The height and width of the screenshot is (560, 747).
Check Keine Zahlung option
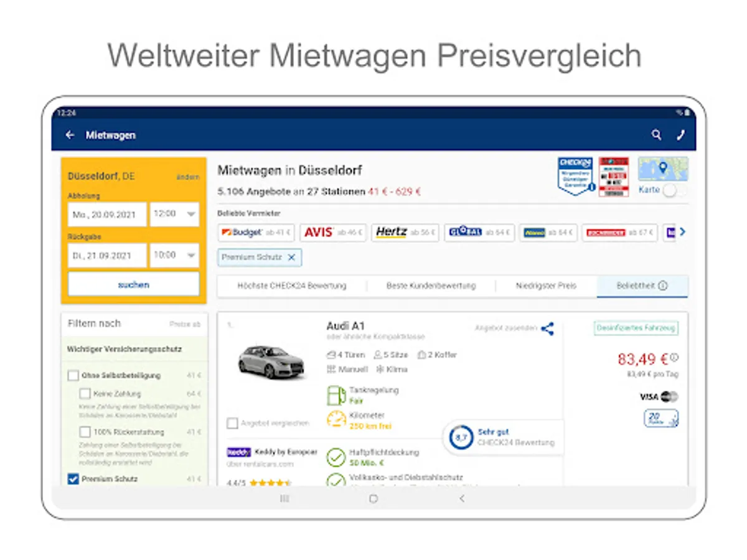[85, 394]
